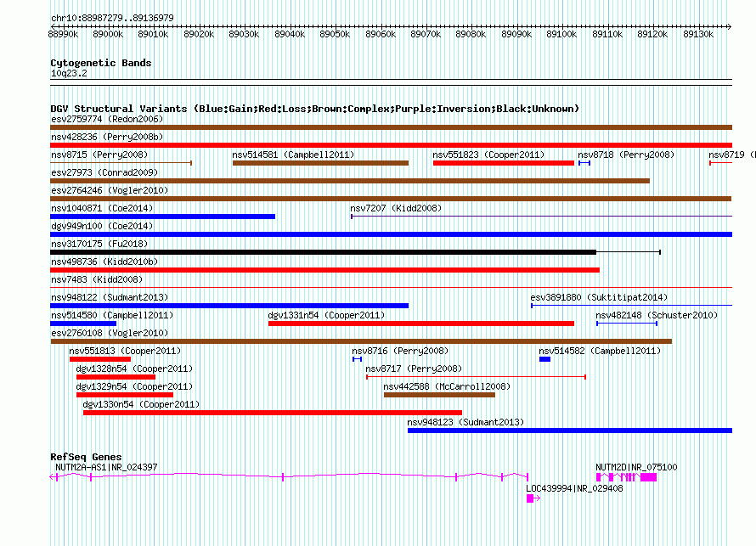
Task: Click the nsv3170175 (Fu2018) label
Action: pyautogui.click(x=99, y=244)
